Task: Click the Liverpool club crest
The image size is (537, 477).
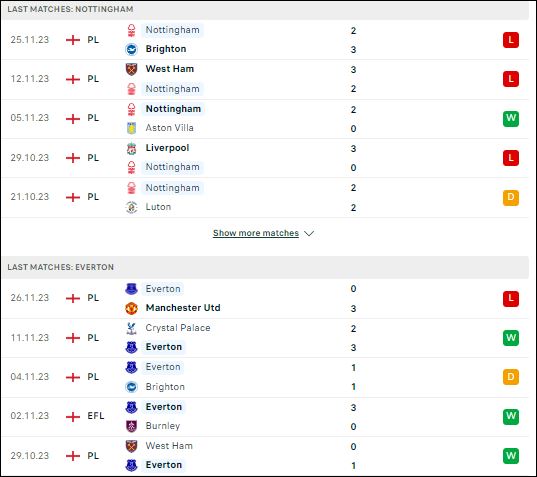Action: (132, 148)
